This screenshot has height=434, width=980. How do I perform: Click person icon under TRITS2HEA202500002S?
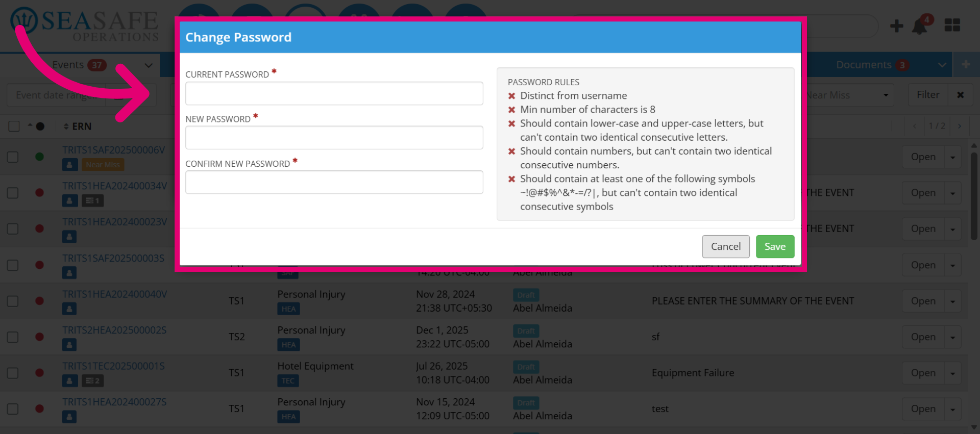tap(70, 345)
